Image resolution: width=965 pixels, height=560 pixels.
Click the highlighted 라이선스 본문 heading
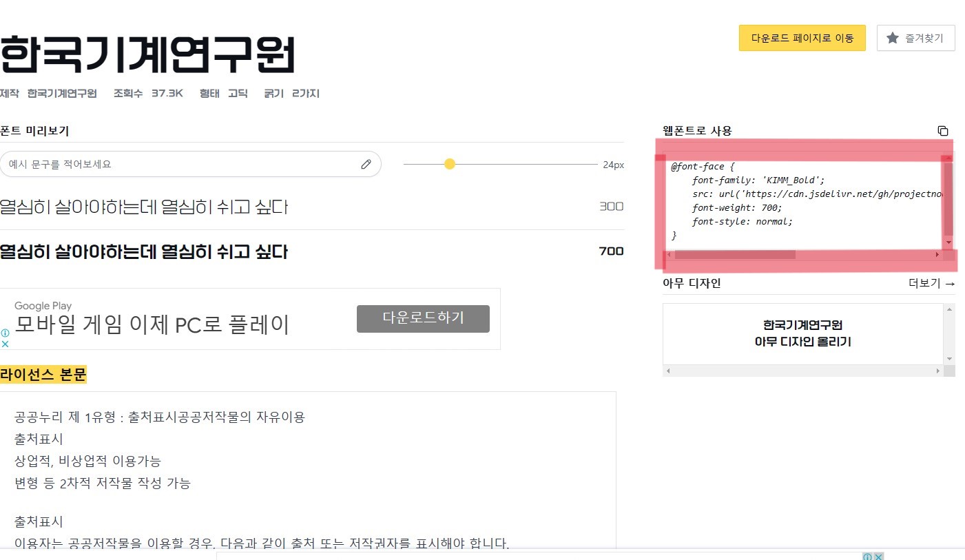(x=43, y=375)
